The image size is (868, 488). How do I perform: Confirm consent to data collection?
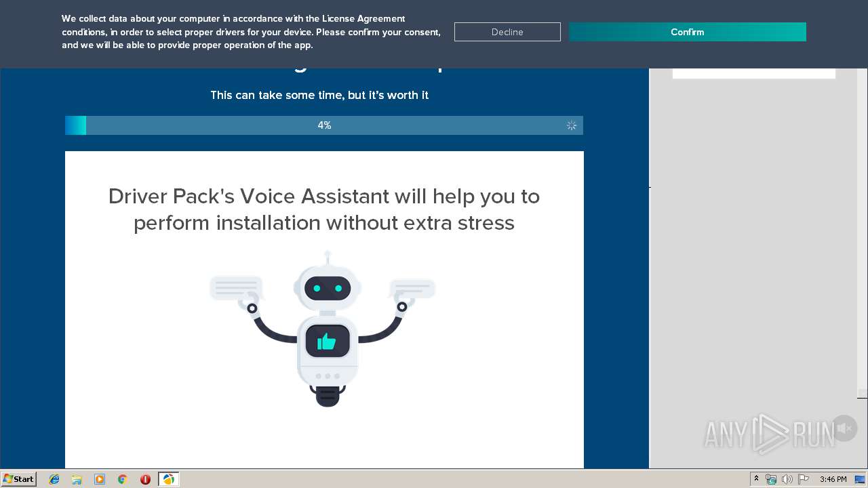[x=687, y=32]
